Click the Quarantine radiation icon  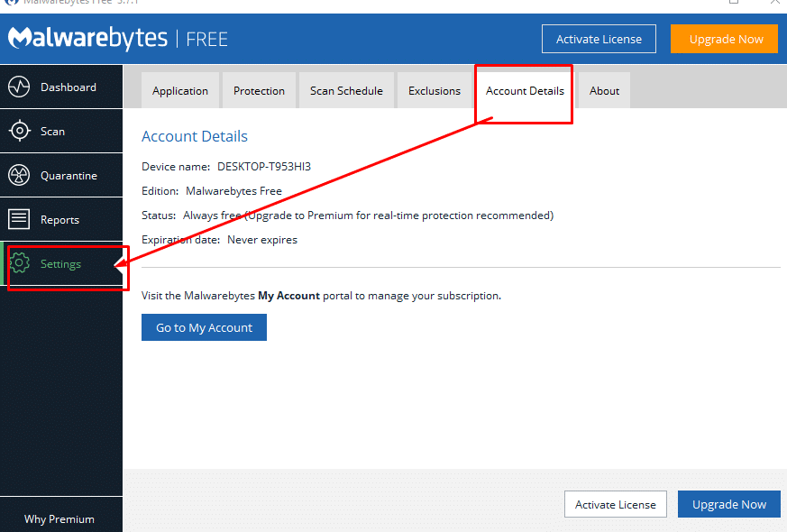coord(19,175)
